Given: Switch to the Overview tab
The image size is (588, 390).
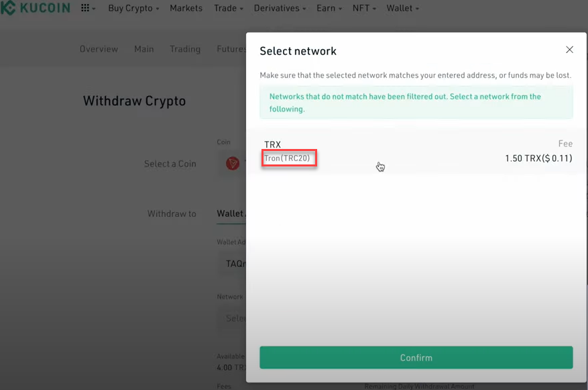Looking at the screenshot, I should pos(99,49).
